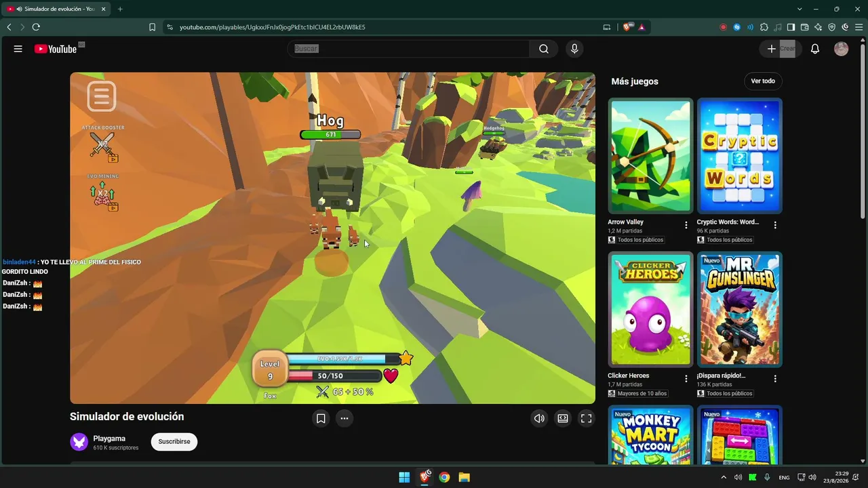This screenshot has width=868, height=488.
Task: Open options menu for Cryptic Words
Action: tap(775, 225)
